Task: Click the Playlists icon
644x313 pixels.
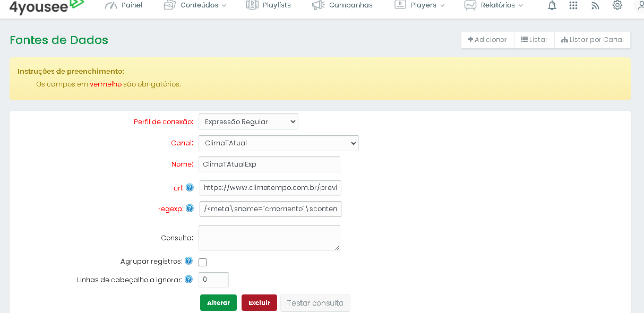Action: click(252, 5)
